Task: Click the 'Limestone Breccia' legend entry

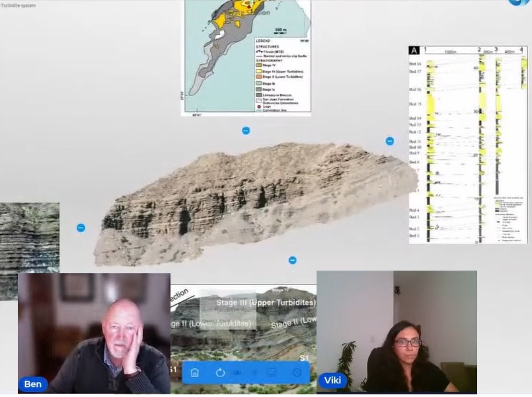Action: coord(274,95)
